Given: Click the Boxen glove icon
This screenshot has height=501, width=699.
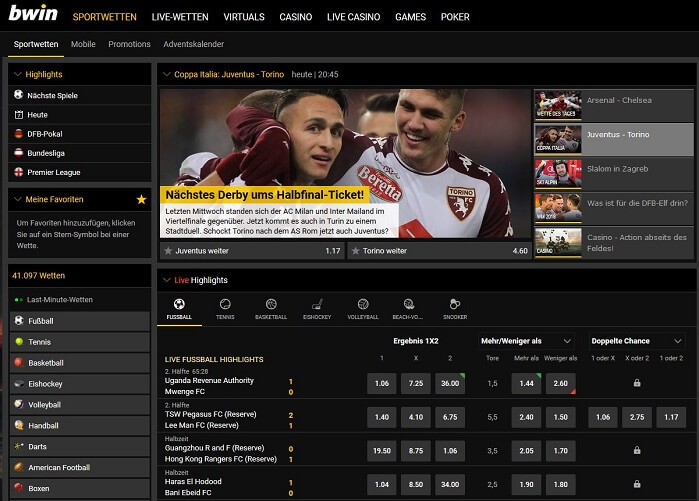Looking at the screenshot, I should click(x=19, y=488).
